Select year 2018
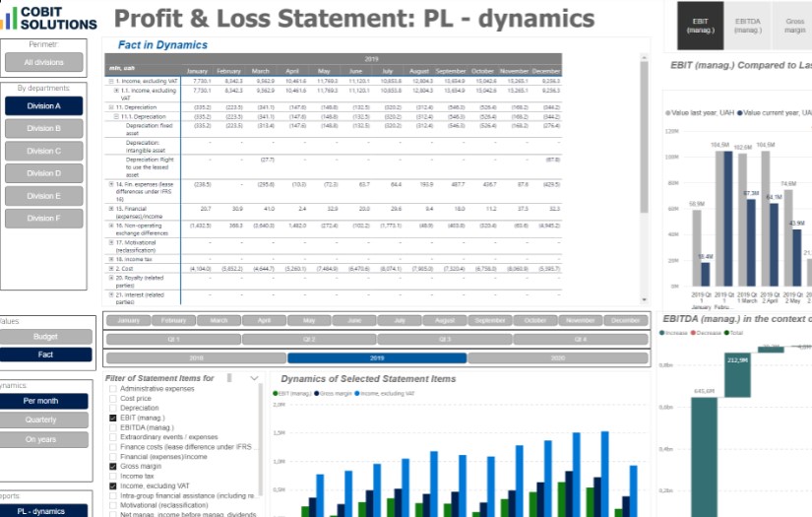Viewport: 812px width, 517px height. 196,358
